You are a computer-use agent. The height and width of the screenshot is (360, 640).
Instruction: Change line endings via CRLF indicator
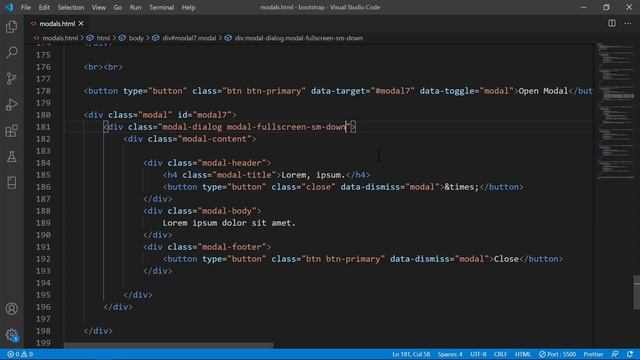(x=500, y=354)
